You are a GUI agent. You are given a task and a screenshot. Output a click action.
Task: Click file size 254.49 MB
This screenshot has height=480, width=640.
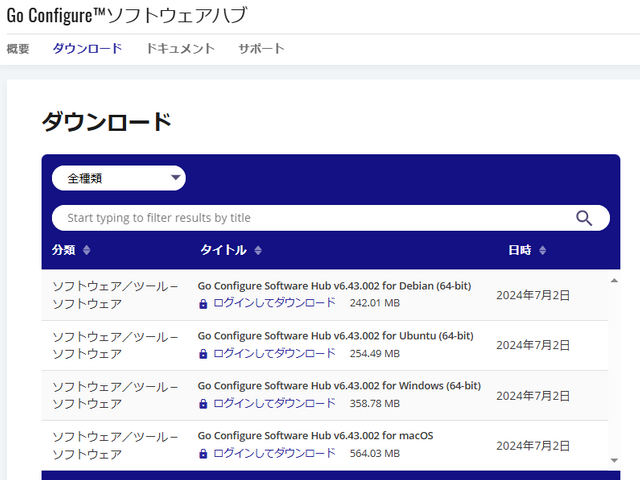[375, 353]
